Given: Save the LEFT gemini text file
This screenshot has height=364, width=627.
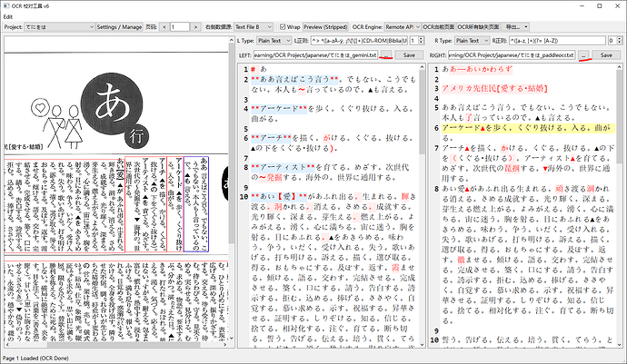Looking at the screenshot, I should [409, 55].
